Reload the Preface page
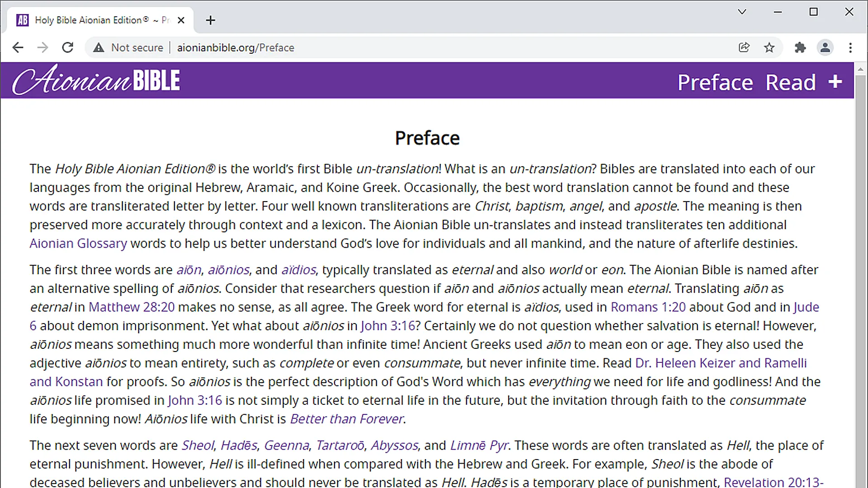This screenshot has width=868, height=488. point(68,47)
